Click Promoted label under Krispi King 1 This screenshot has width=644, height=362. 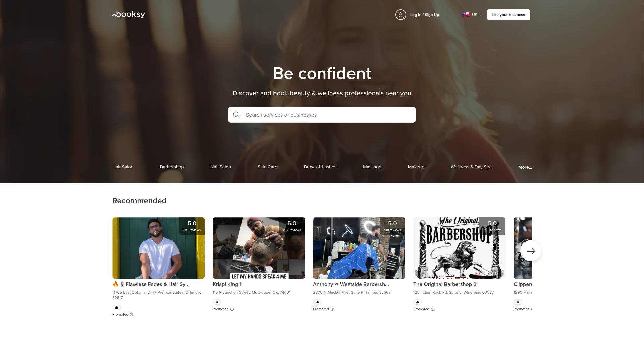click(x=221, y=309)
